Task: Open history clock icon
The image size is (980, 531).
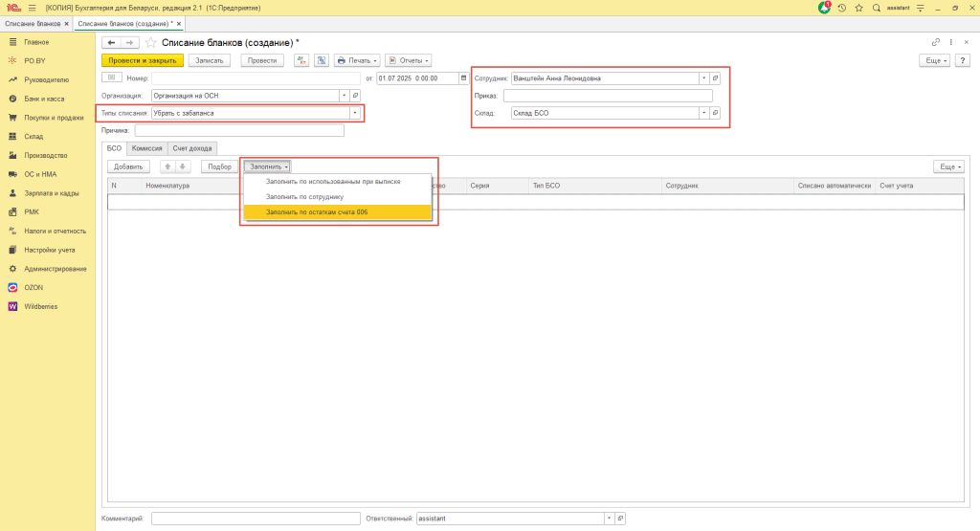Action: [x=842, y=8]
